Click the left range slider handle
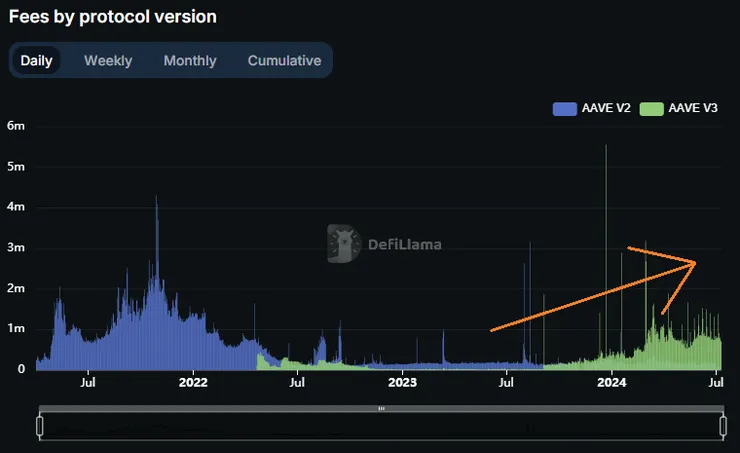This screenshot has width=740, height=453. pos(40,426)
